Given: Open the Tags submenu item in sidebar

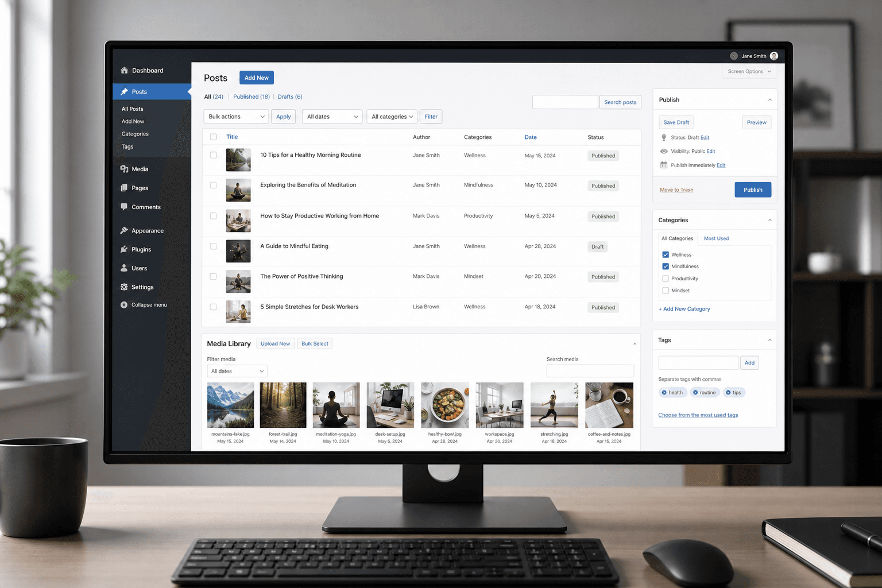Looking at the screenshot, I should click(127, 146).
